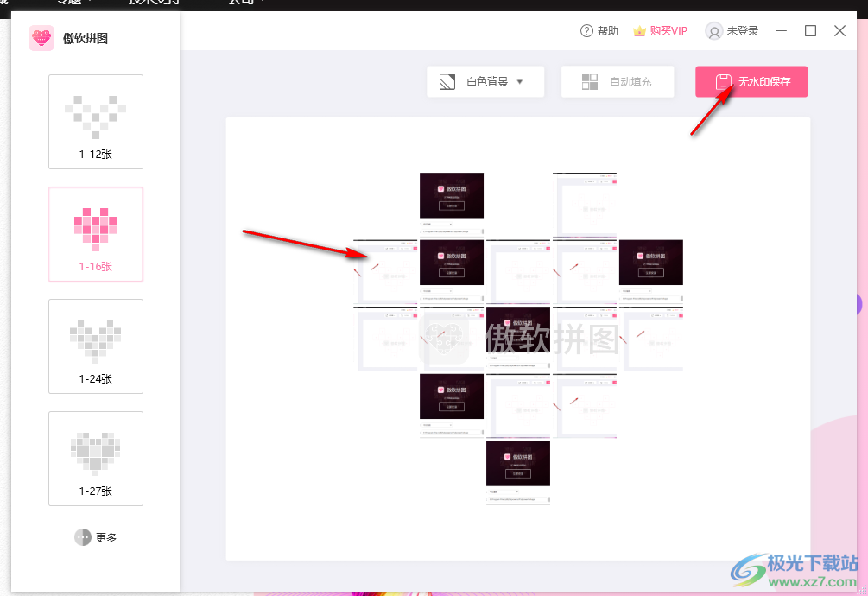868x596 pixels.
Task: Select the 1-16张 pink heart template
Action: tap(96, 234)
